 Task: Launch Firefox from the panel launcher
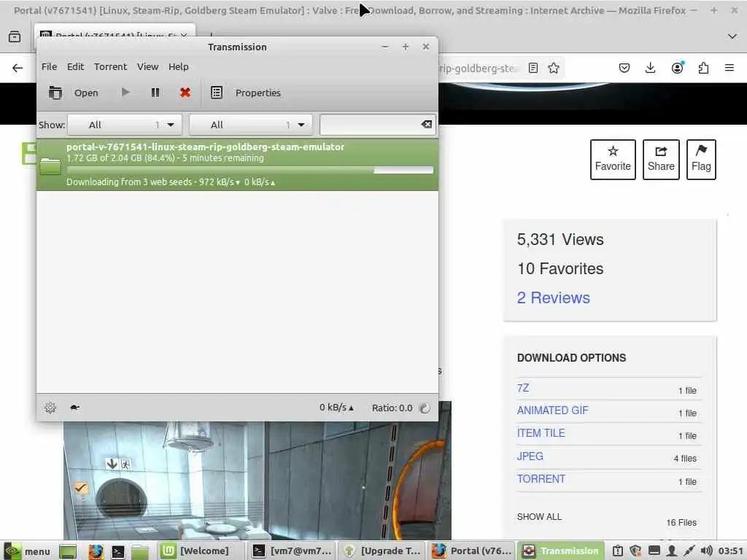click(x=96, y=551)
